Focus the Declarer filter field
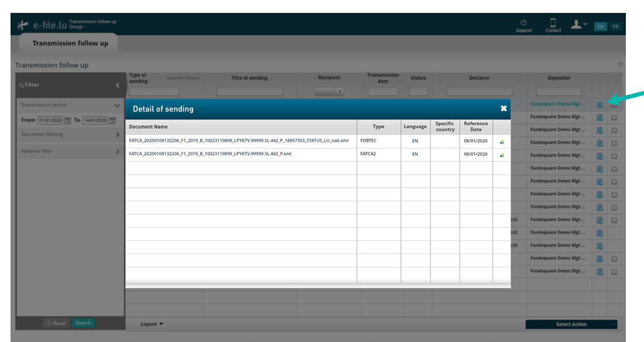644x342 pixels. click(479, 92)
